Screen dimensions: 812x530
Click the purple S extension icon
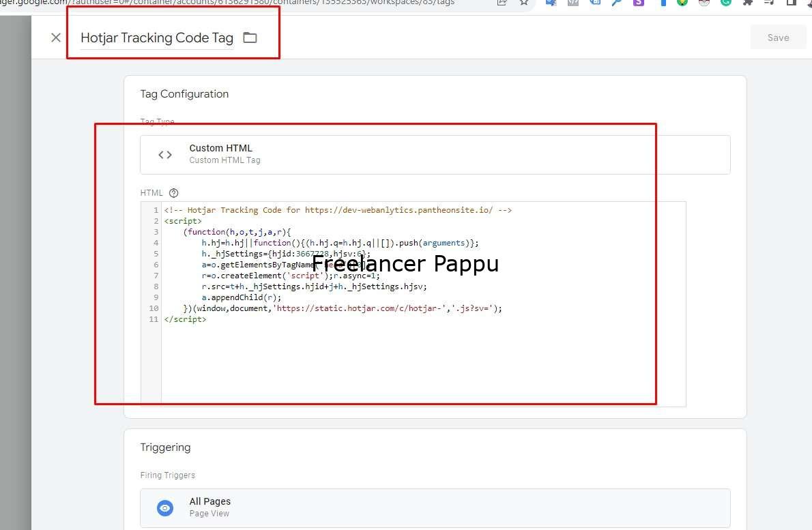[639, 3]
